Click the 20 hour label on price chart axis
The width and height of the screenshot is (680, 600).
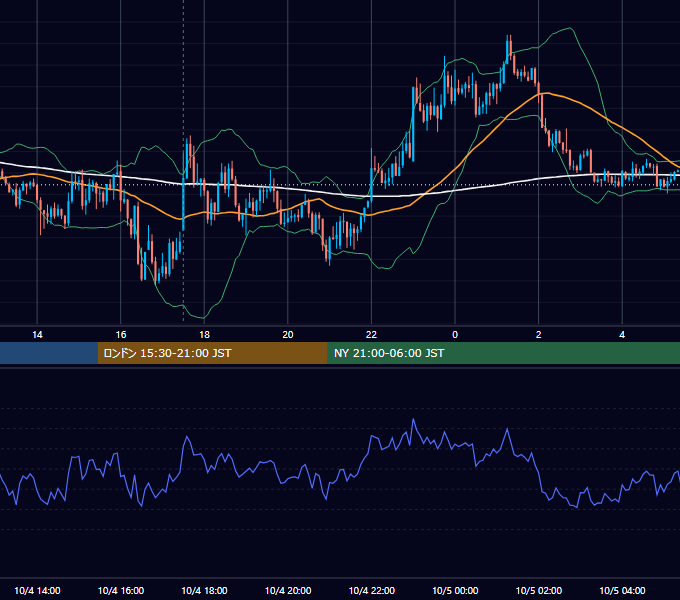pyautogui.click(x=288, y=335)
